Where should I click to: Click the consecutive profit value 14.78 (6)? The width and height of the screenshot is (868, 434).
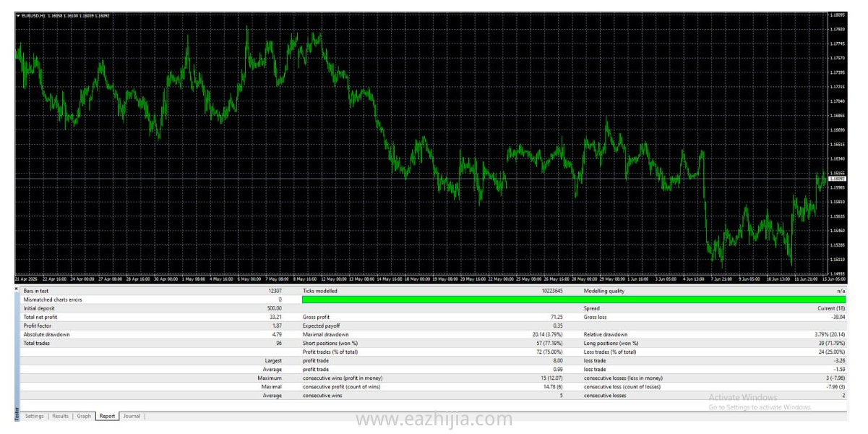click(x=552, y=386)
